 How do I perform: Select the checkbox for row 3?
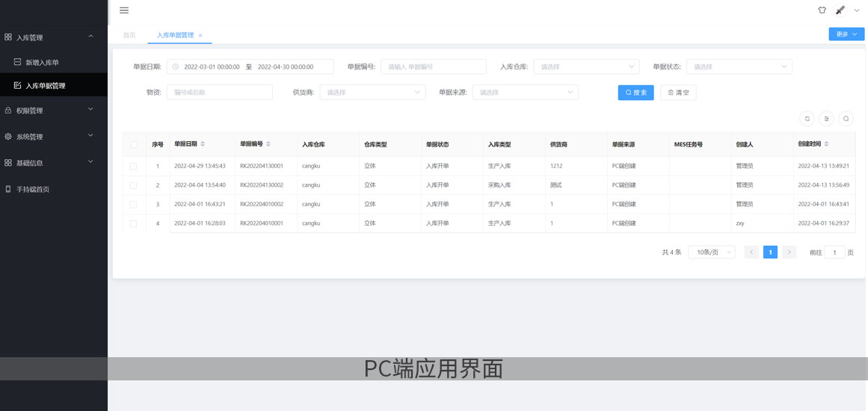(134, 204)
